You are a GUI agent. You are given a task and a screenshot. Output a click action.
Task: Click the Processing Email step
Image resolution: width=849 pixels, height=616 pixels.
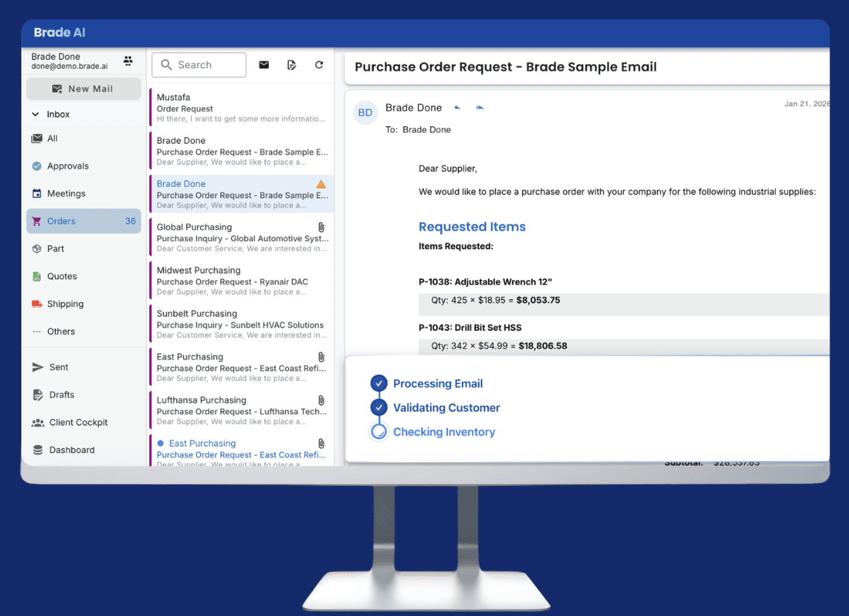pos(438,383)
